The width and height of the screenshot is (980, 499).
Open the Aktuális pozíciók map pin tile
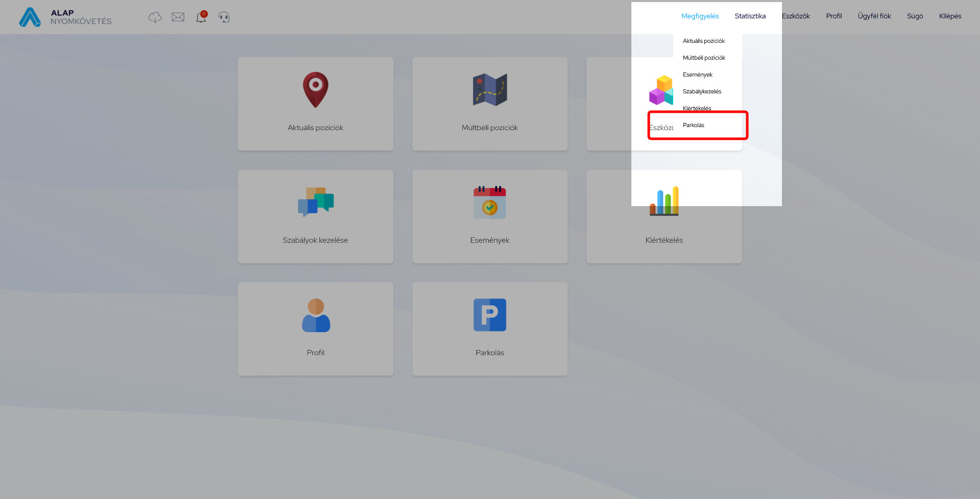(315, 104)
